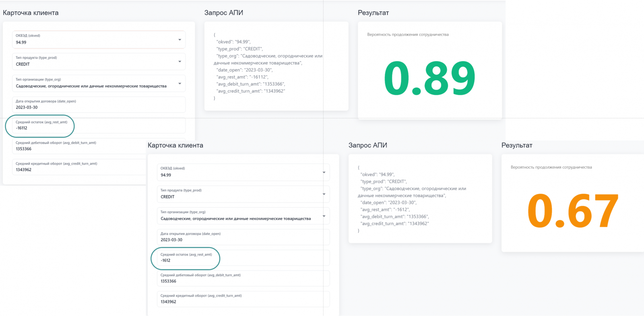Click top Средний дебетовый оборот field
The width and height of the screenshot is (644, 316).
click(x=80, y=146)
